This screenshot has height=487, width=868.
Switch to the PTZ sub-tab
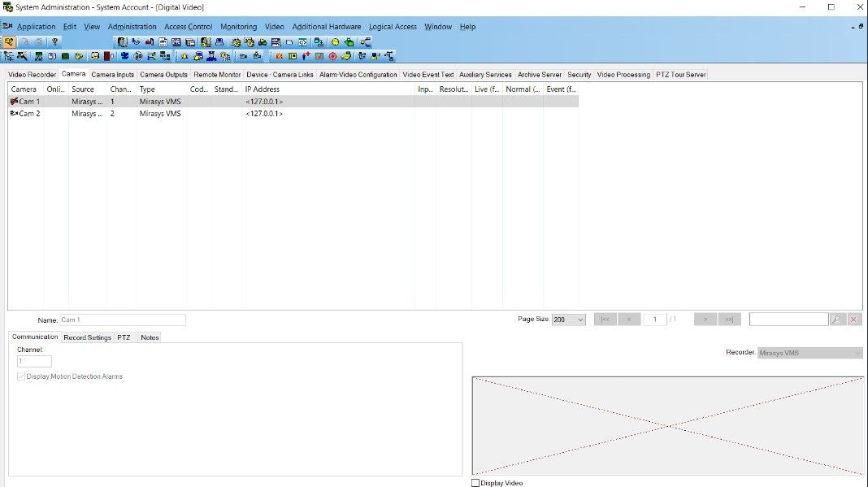124,337
